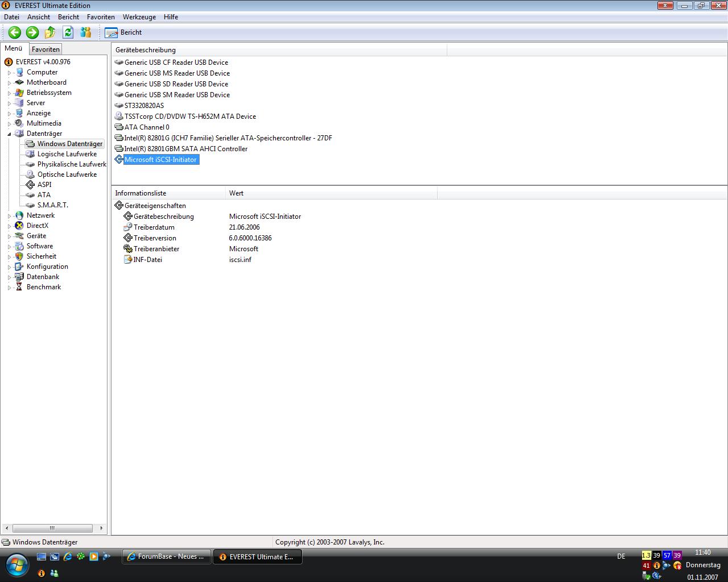Expand the Benchmark tree node
The width and height of the screenshot is (728, 582).
pos(10,288)
